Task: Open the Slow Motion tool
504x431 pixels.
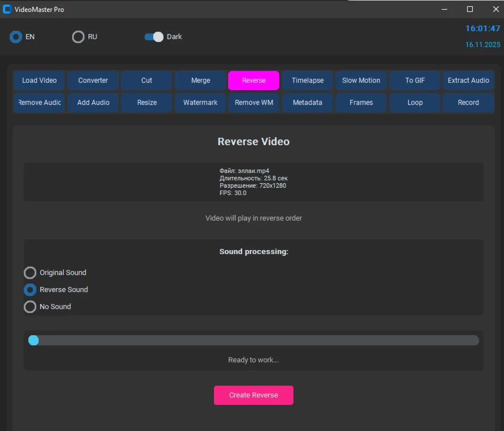Action: [361, 81]
